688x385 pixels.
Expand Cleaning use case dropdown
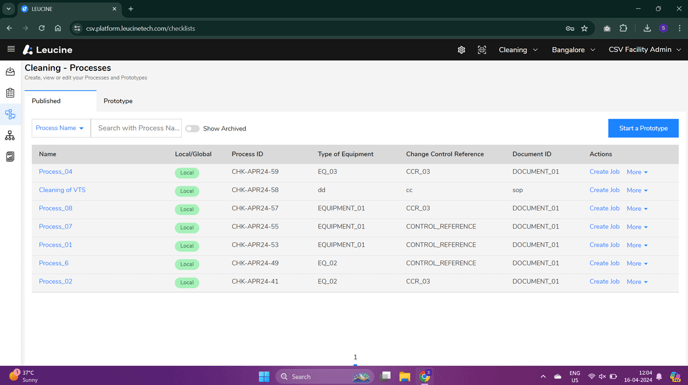518,50
